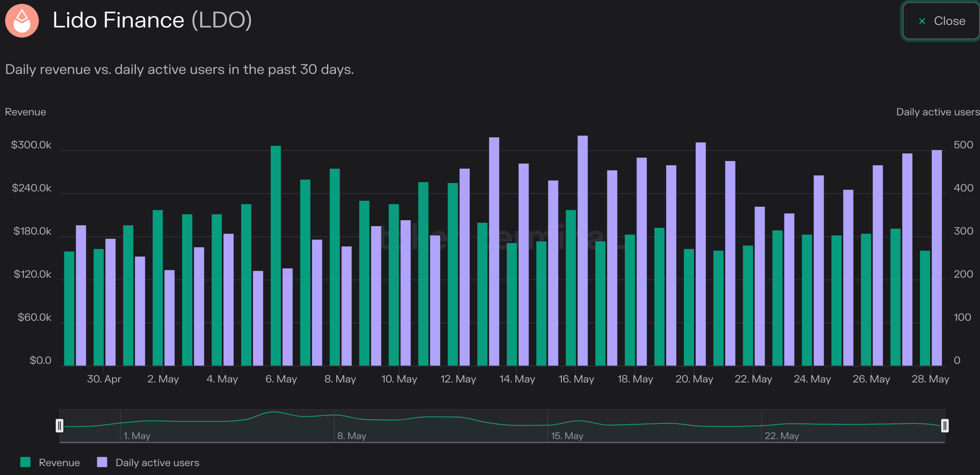
Task: Click the purple bar at 20. May
Action: [701, 254]
